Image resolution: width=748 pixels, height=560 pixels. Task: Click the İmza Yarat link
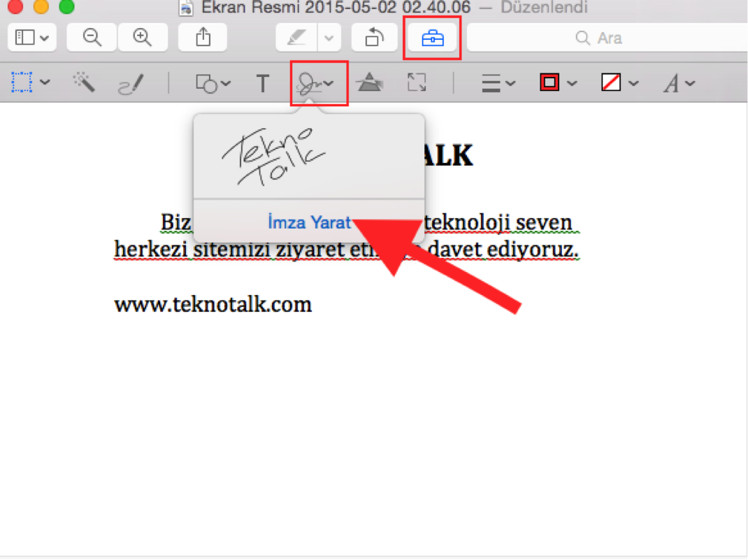click(x=309, y=222)
